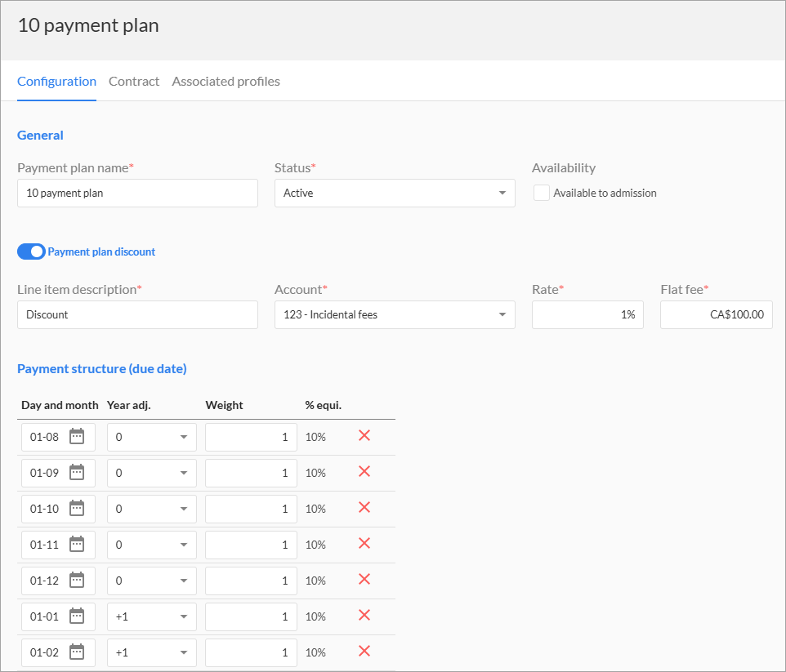Expand Year adj. dropdown for 01-08 row
This screenshot has height=672, width=786.
tap(151, 437)
